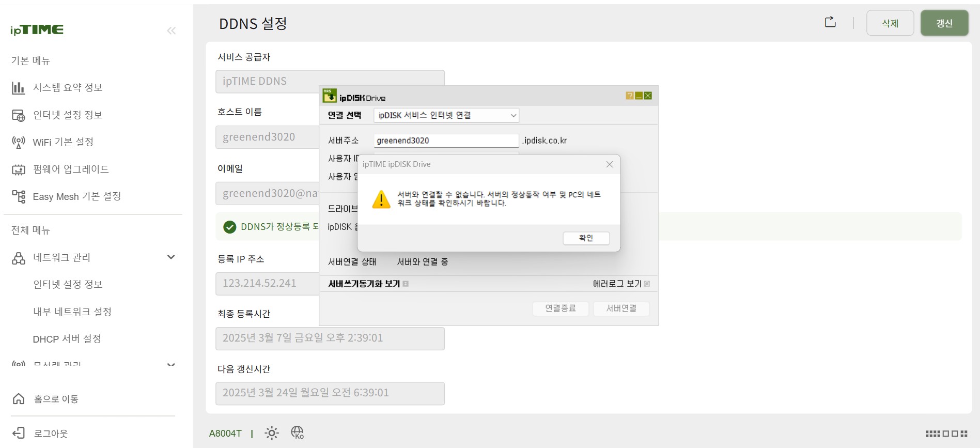Click the ipTIME logo
980x448 pixels.
pyautogui.click(x=37, y=30)
